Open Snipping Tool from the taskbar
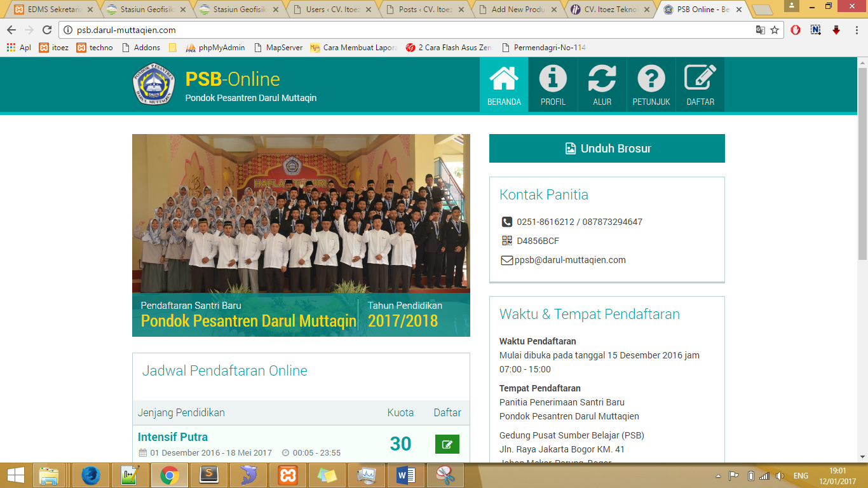This screenshot has width=868, height=488. tap(445, 475)
